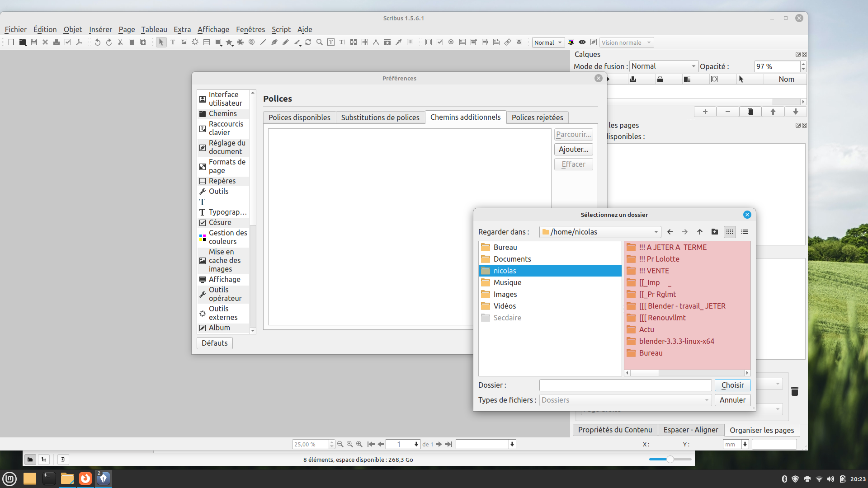Open the layer selector dropdown in status bar
This screenshot has height=488, width=868.
[x=512, y=445]
